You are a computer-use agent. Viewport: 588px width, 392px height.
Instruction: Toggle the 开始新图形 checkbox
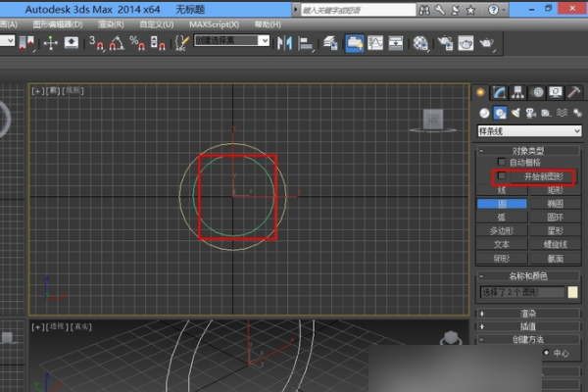[502, 175]
